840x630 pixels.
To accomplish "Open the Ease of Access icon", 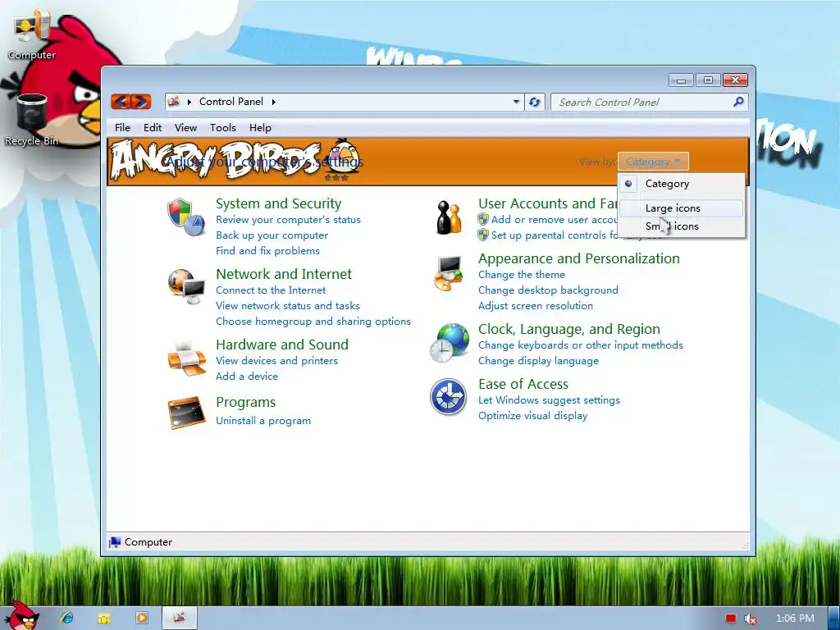I will 449,397.
